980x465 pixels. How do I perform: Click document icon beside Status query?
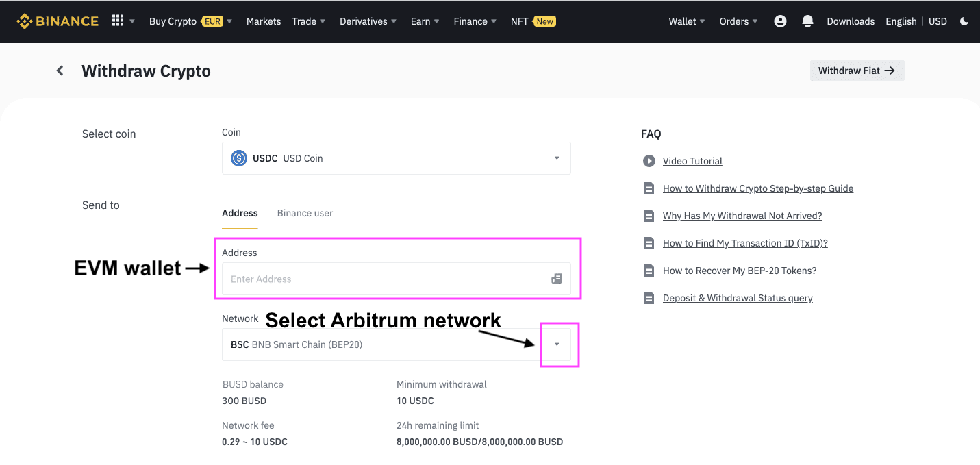[649, 298]
